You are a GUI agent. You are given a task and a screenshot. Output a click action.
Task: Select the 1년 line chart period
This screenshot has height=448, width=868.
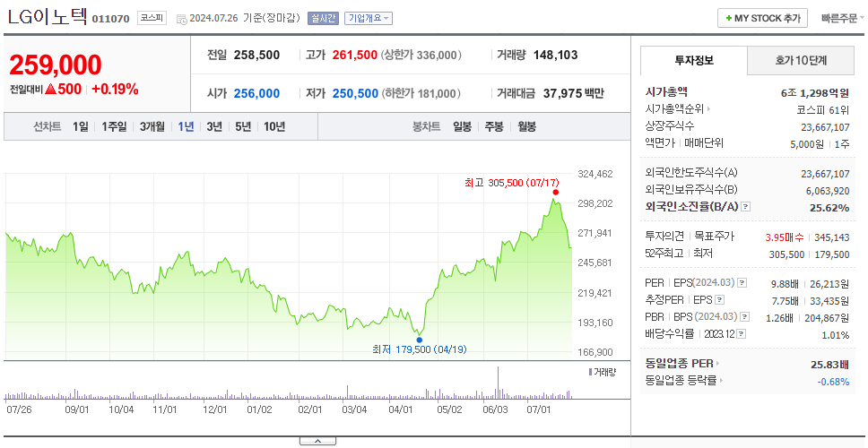186,126
